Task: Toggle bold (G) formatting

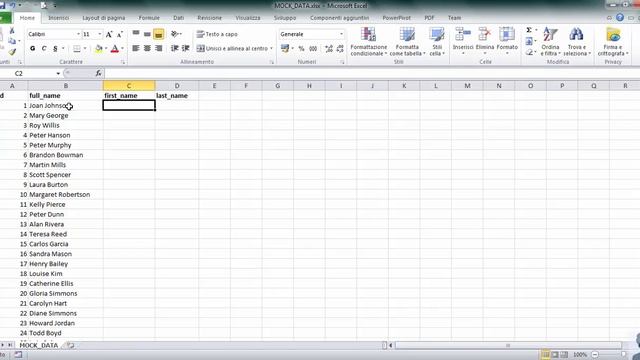Action: click(32, 49)
